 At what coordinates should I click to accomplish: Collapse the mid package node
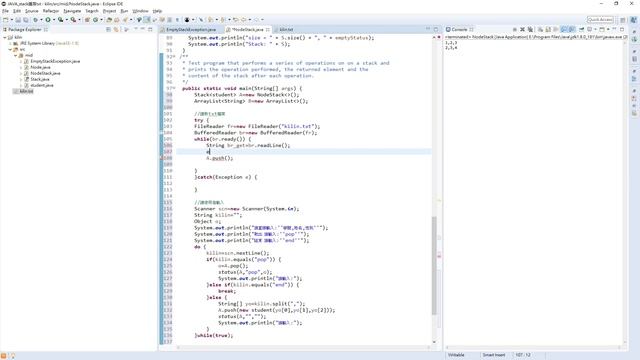[16, 55]
